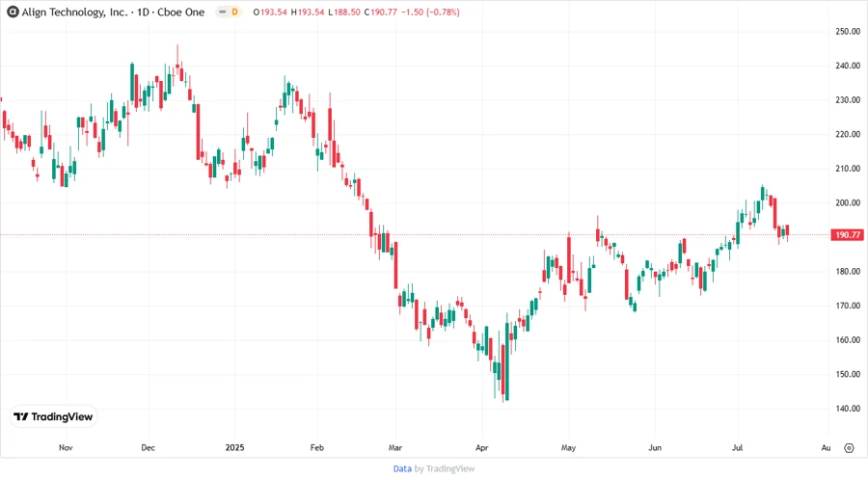Click the high value H193.54
This screenshot has height=480, width=868.
coord(308,13)
